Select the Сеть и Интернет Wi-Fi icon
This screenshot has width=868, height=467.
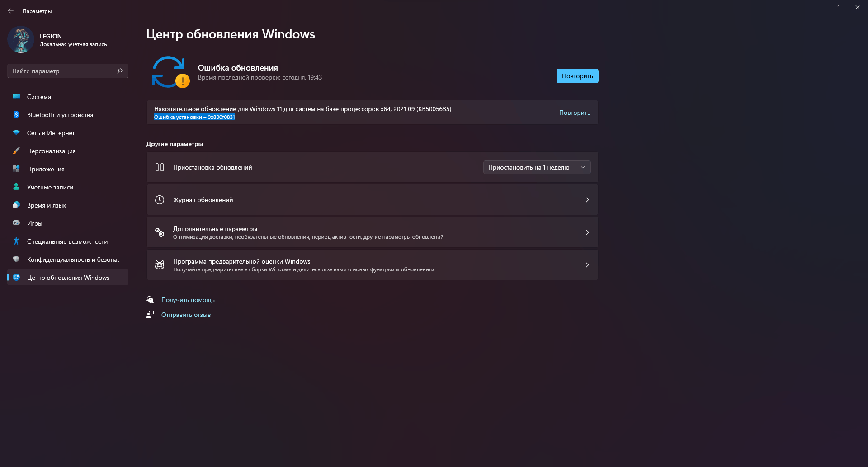pos(16,132)
